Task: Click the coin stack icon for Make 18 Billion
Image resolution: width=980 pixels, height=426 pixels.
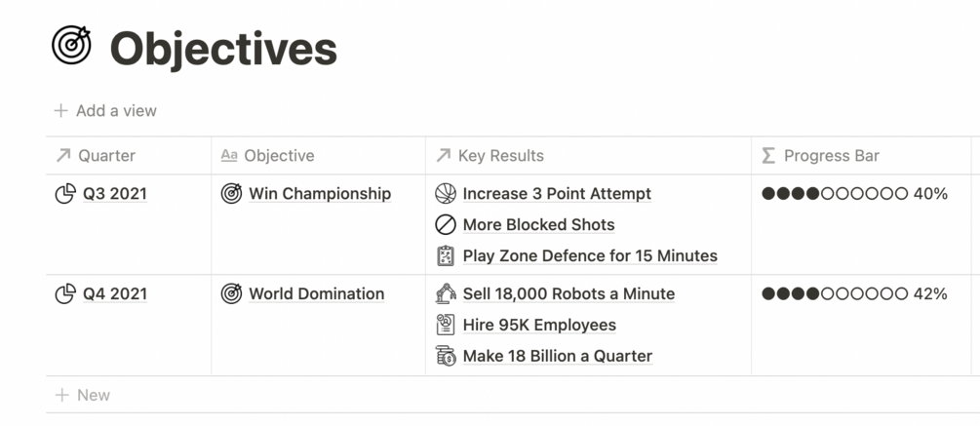Action: [x=446, y=356]
